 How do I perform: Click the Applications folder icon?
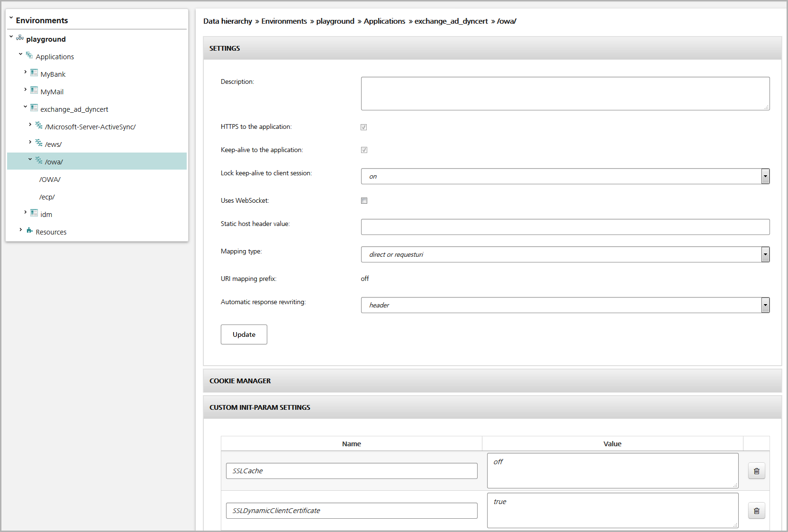pyautogui.click(x=29, y=55)
